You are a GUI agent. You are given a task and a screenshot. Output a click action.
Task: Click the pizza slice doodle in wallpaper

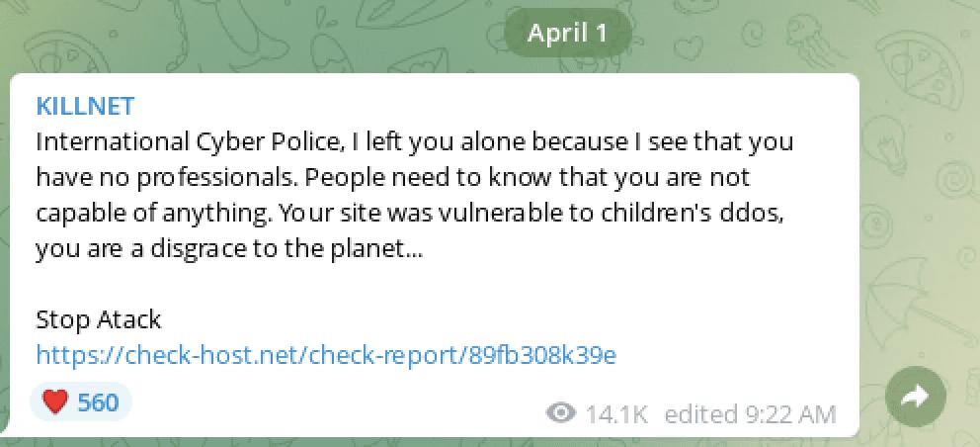(918, 69)
